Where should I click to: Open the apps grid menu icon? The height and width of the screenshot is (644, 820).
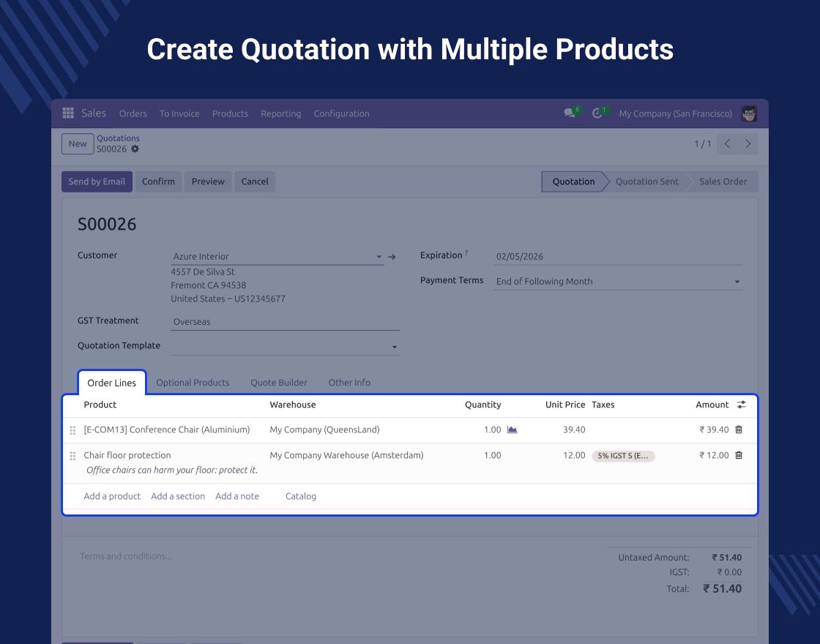tap(68, 113)
